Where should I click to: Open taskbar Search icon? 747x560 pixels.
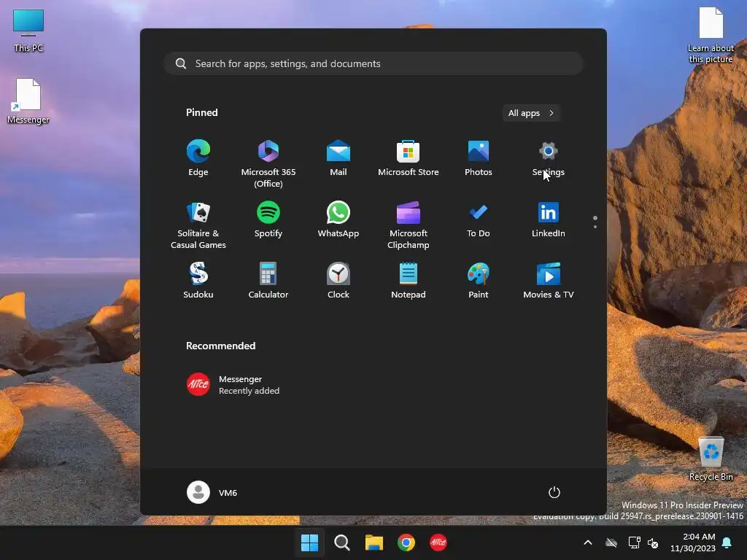tap(342, 542)
